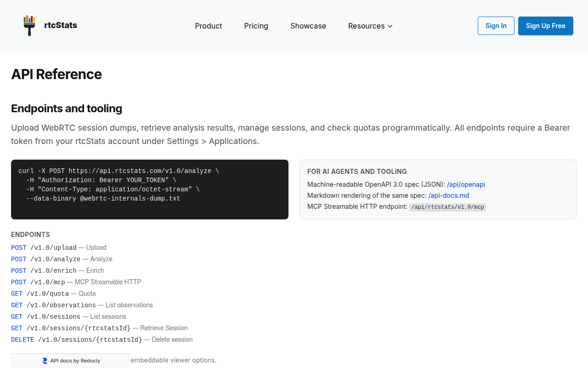Click the ENDPOINTS section label

click(x=30, y=235)
